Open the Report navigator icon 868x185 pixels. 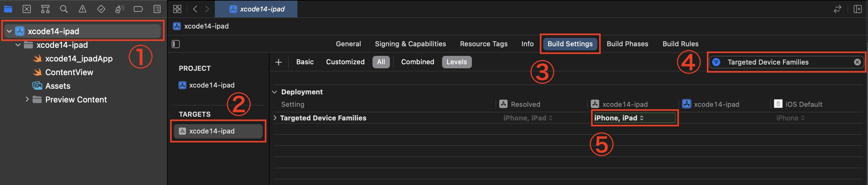(x=157, y=9)
